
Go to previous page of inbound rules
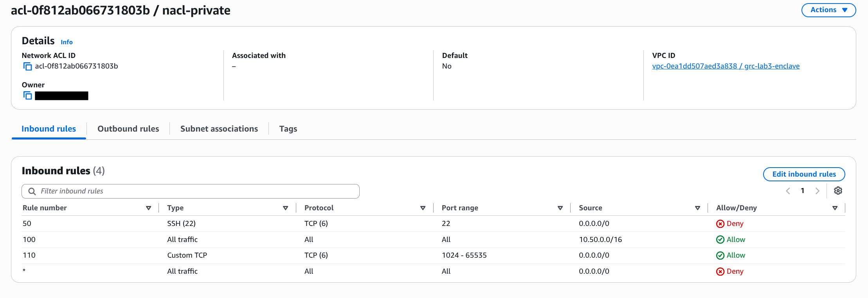point(788,191)
